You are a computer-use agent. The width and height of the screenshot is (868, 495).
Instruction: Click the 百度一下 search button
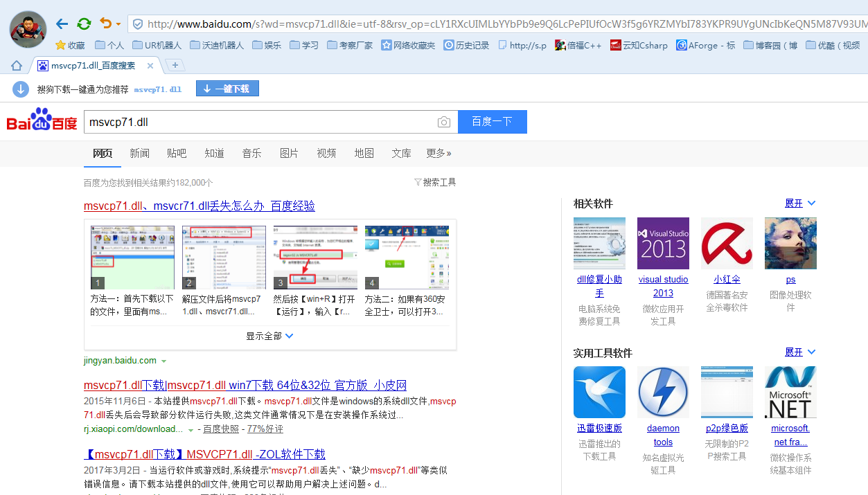(493, 122)
